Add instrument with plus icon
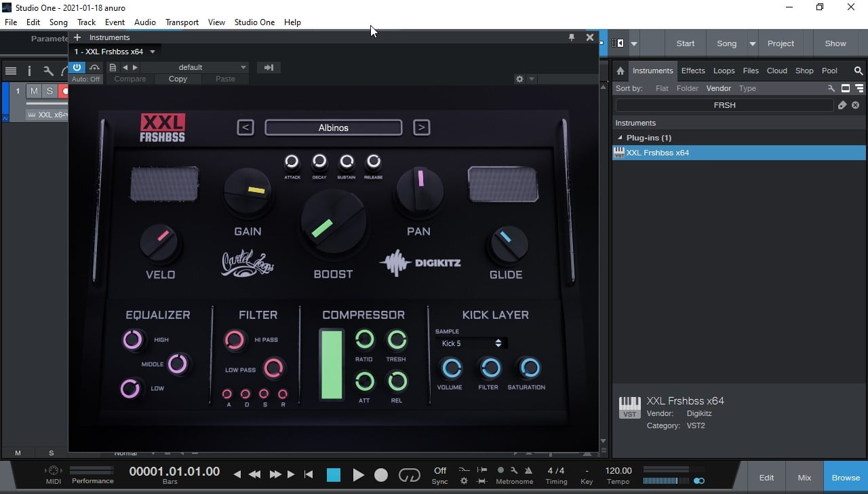 77,37
